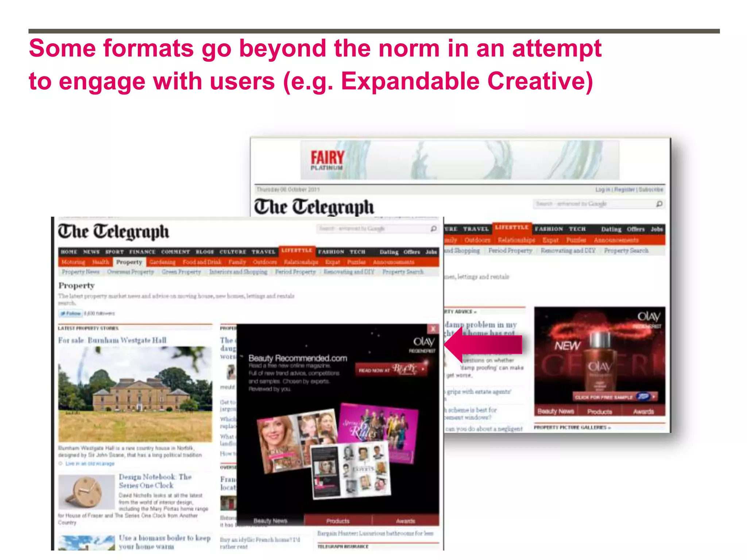Select Relationships in front page red subnav
Viewport: 747px width, 560px height.
301,262
